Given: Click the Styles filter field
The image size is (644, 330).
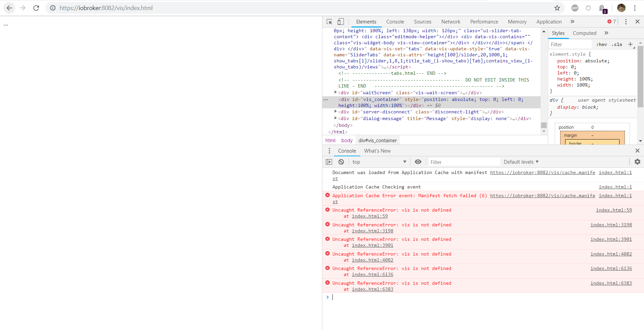Looking at the screenshot, I should 570,45.
